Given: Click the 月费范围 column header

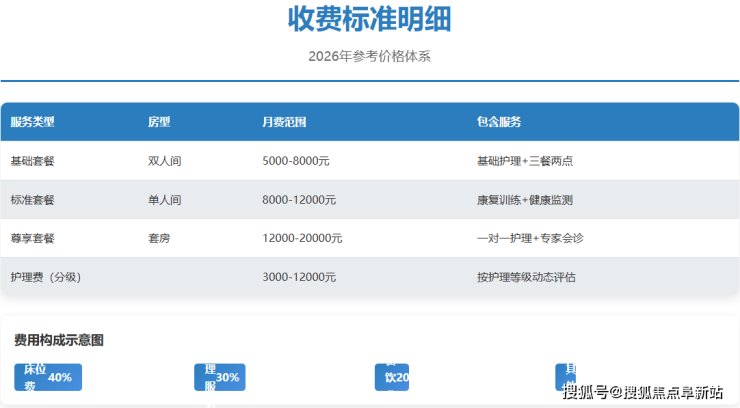Looking at the screenshot, I should pyautogui.click(x=284, y=122).
